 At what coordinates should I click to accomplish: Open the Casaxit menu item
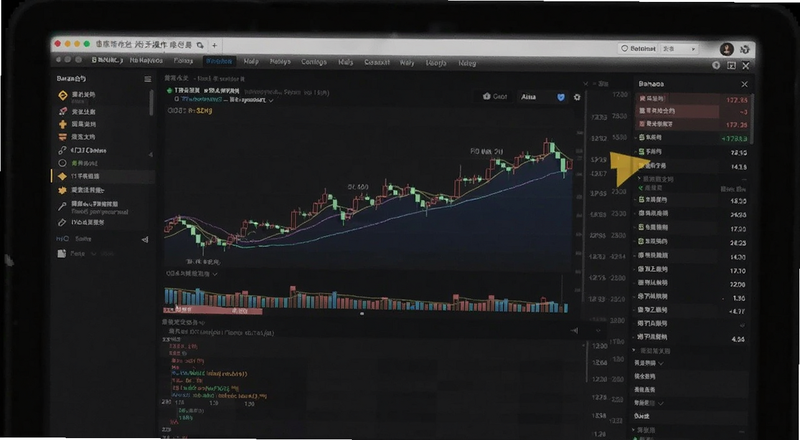click(x=377, y=63)
